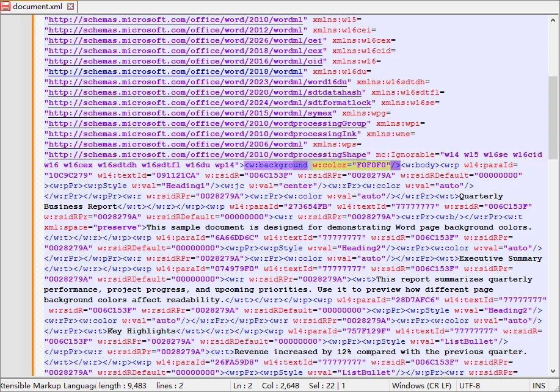Click the Ln : 2 status entry
The height and width of the screenshot is (392, 560).
pyautogui.click(x=243, y=385)
